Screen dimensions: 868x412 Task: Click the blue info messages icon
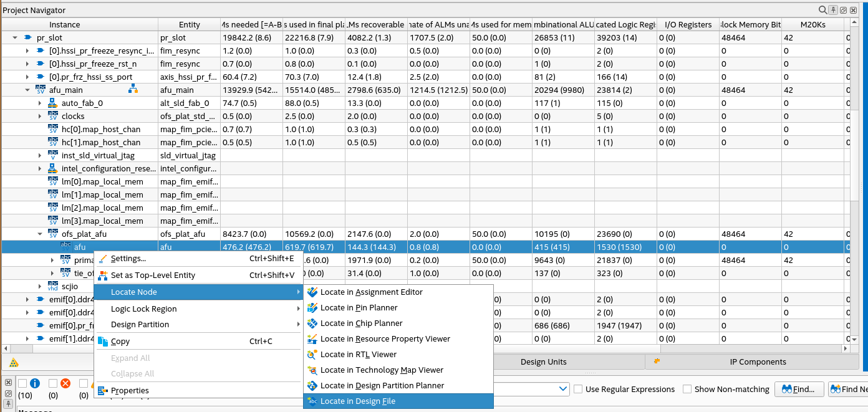[x=35, y=383]
